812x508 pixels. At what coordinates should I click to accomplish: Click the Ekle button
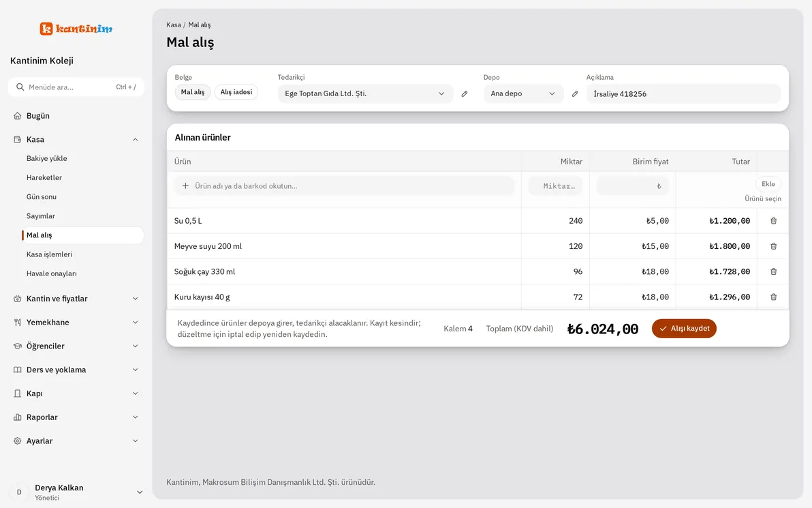click(x=768, y=184)
